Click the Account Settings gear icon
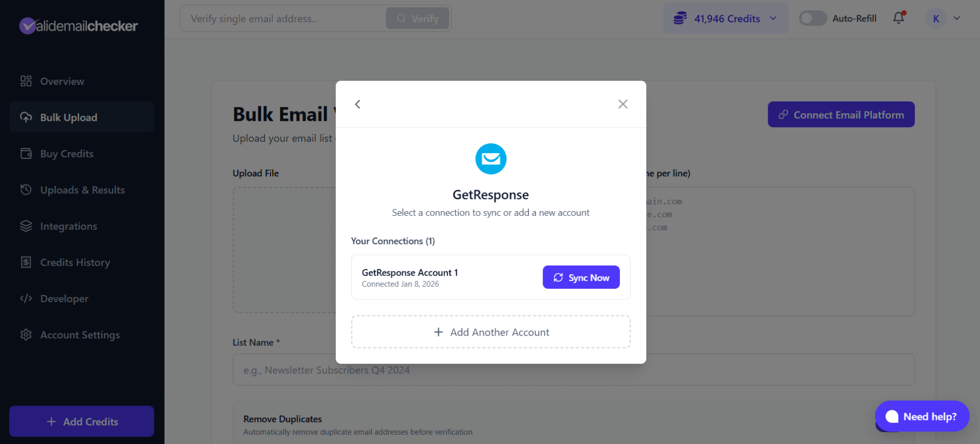980x444 pixels. tap(26, 335)
